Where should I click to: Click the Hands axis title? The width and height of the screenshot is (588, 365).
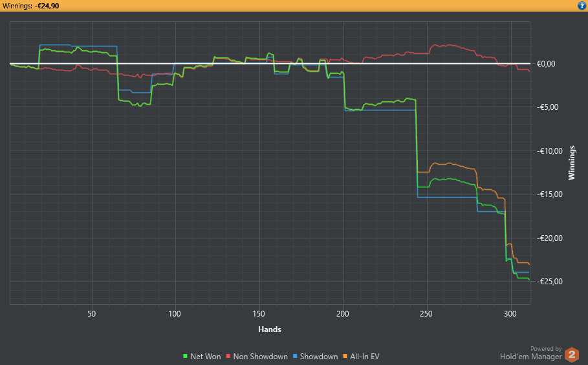point(270,329)
